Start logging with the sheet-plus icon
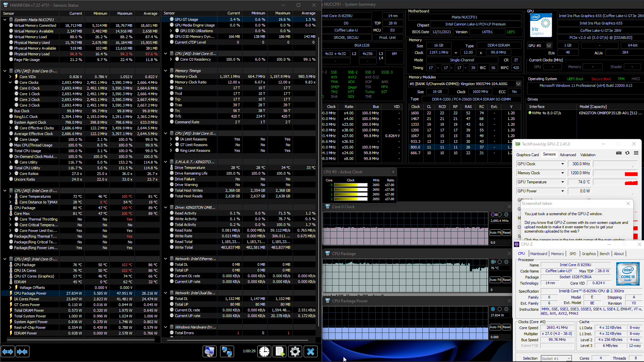Image resolution: width=644 pixels, height=362 pixels. point(280,352)
